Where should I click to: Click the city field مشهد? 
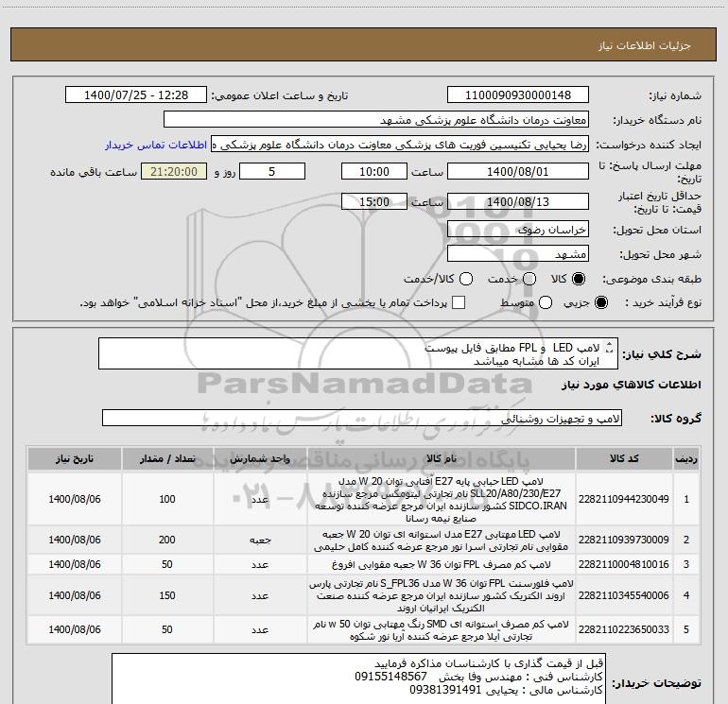click(x=518, y=254)
